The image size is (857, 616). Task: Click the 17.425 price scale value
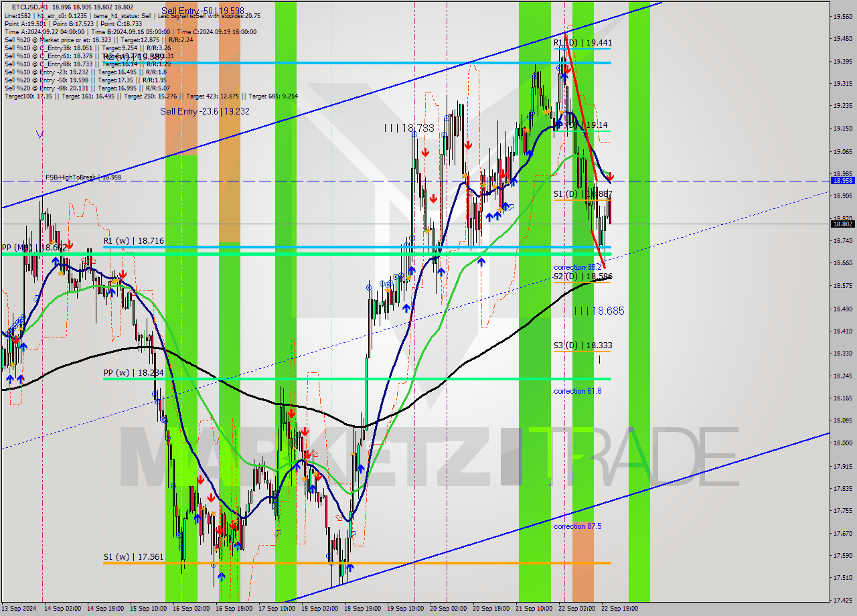click(x=842, y=600)
